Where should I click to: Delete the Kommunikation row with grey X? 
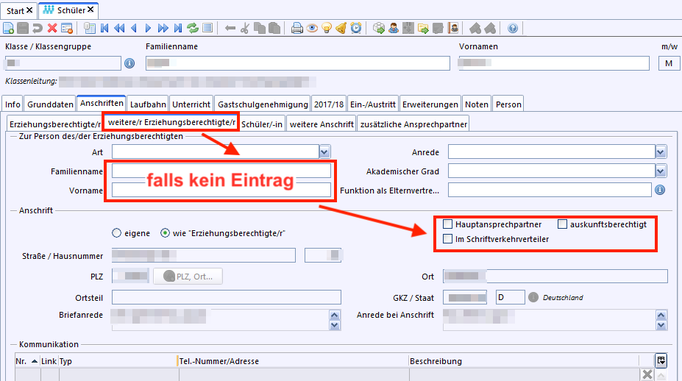click(x=647, y=374)
